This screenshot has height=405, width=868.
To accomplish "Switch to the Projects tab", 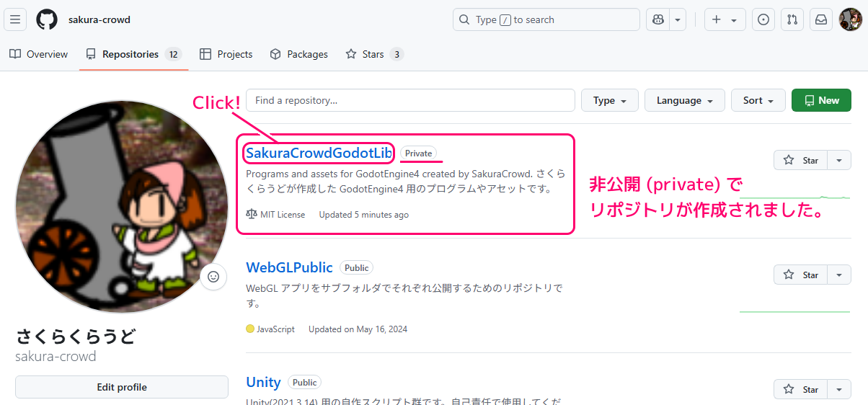I will pos(226,54).
